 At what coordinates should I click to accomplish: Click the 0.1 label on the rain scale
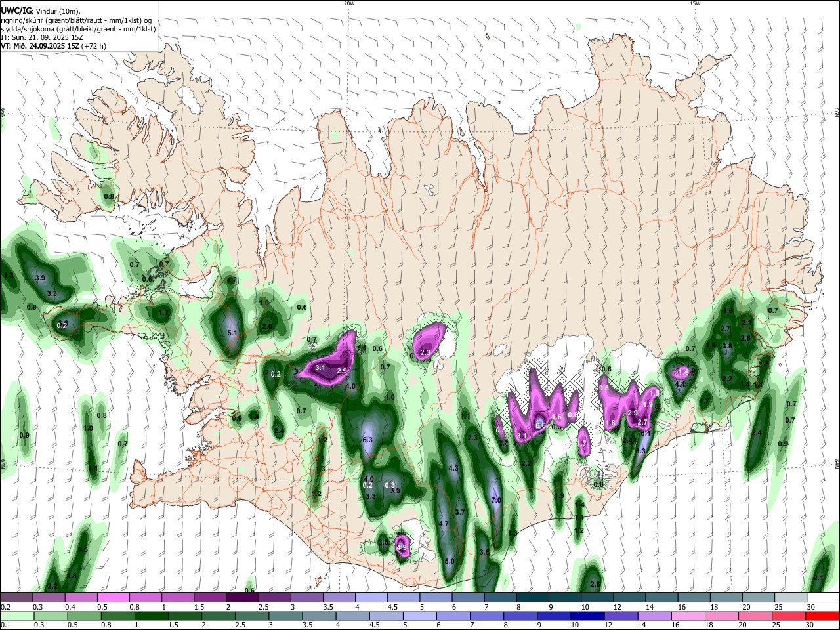[x=5, y=625]
